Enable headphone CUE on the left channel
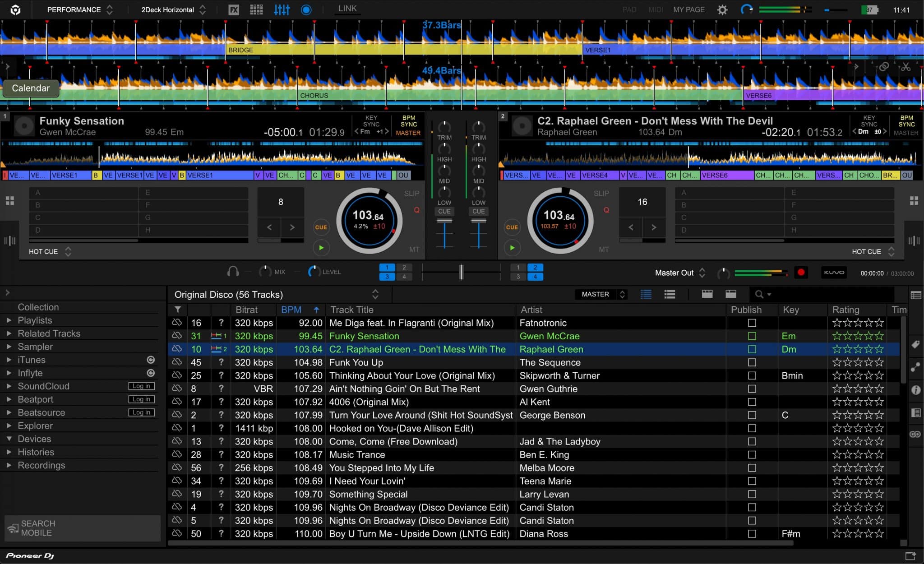The width and height of the screenshot is (924, 564). click(444, 211)
